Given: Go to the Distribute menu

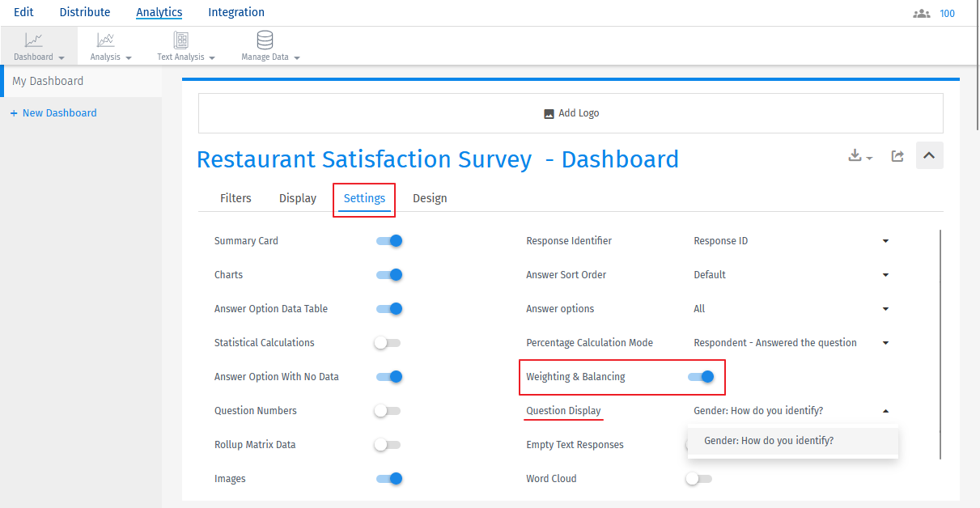Looking at the screenshot, I should [85, 12].
